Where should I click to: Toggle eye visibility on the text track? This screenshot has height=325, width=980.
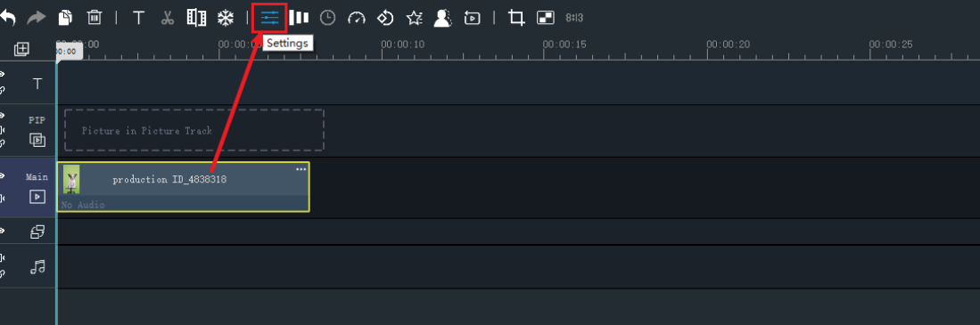[2, 74]
